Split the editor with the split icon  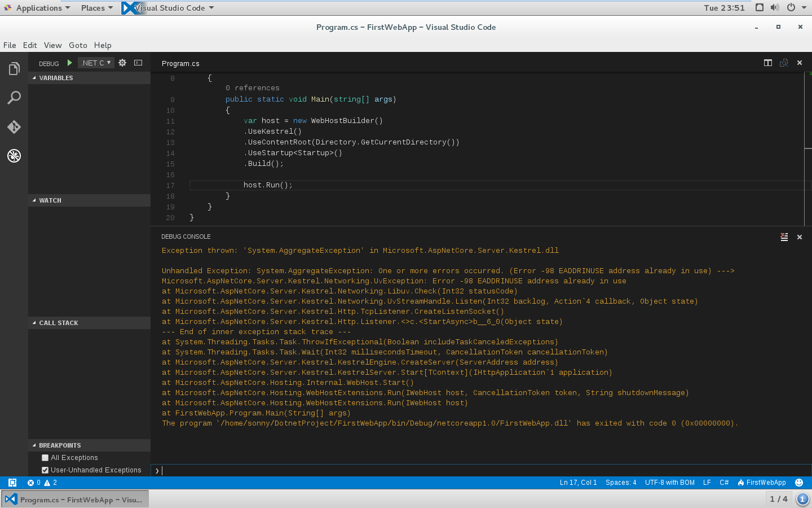768,63
